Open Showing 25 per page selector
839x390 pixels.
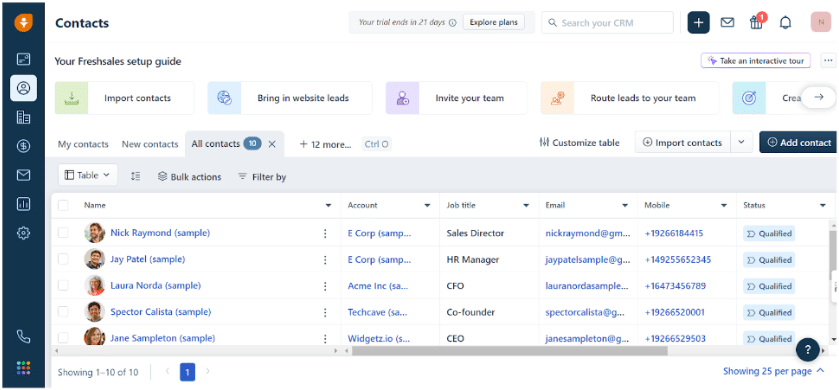(773, 371)
